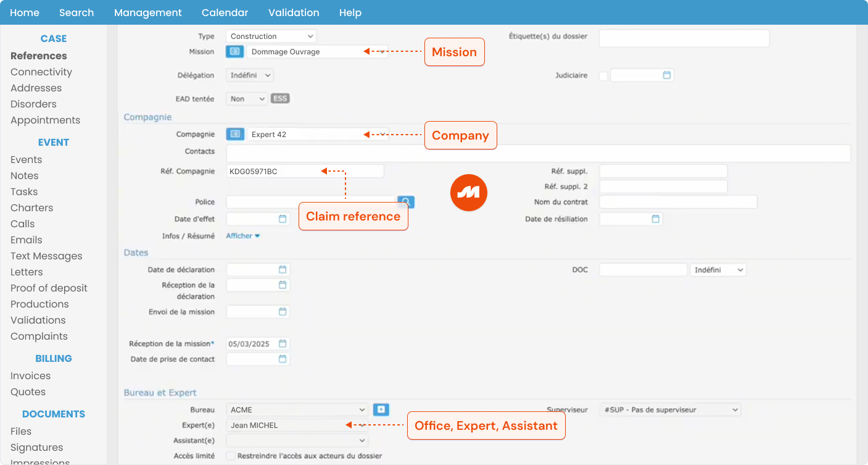Open the Date de prise de contact calendar
This screenshot has height=465, width=868.
tap(283, 359)
